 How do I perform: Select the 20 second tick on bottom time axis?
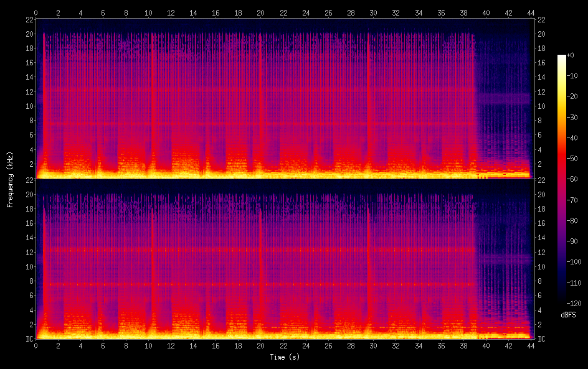261,345
